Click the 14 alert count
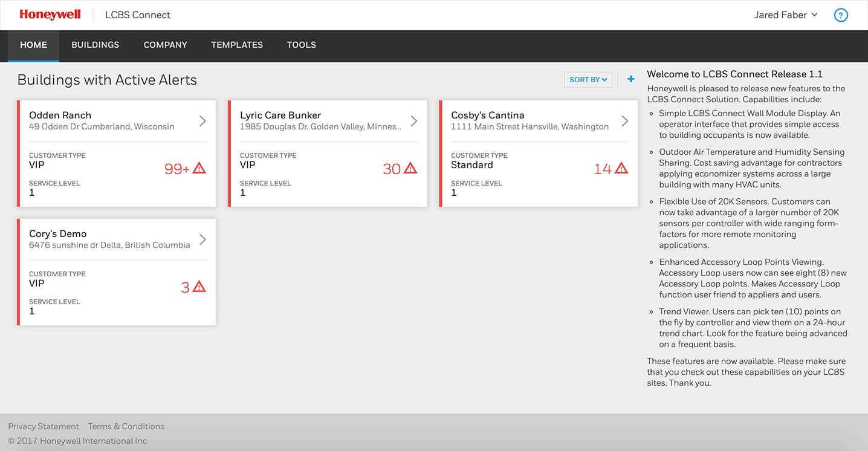Viewport: 868px width, 451px height. (x=603, y=169)
